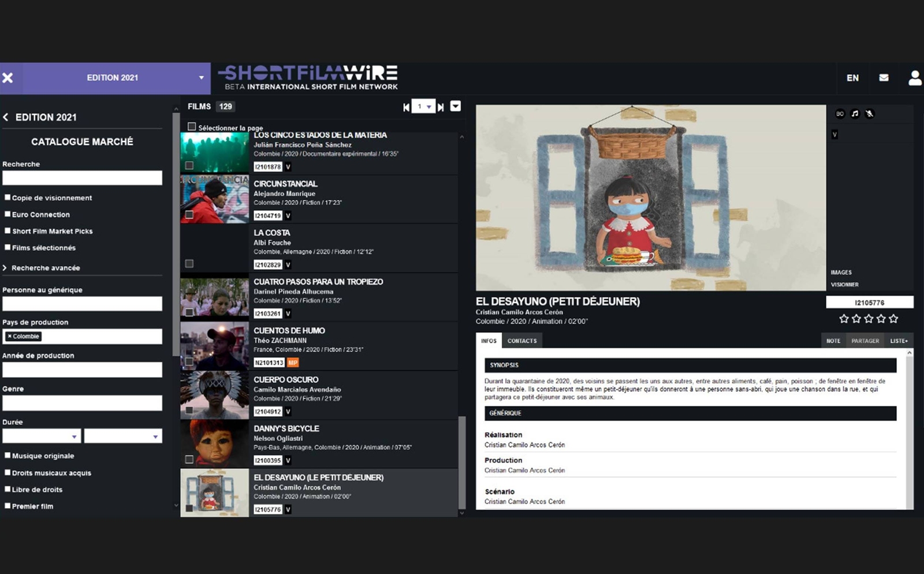924x574 pixels.
Task: Open the Partager tab
Action: (865, 341)
